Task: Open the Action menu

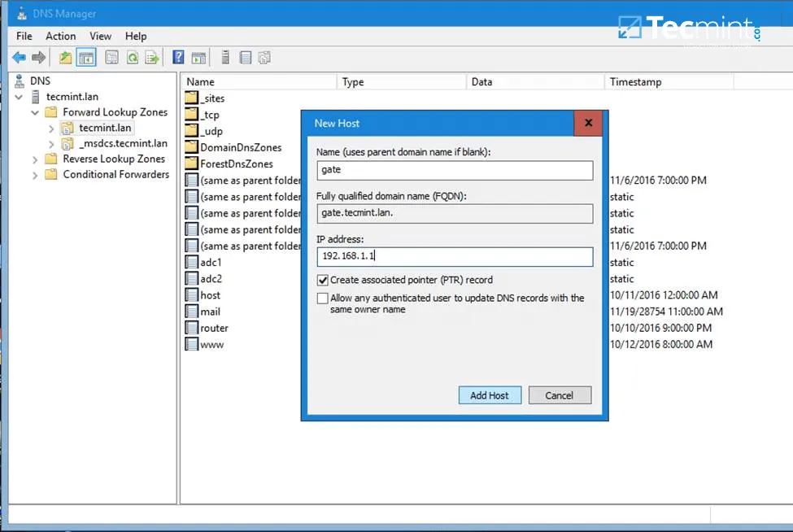Action: coord(60,36)
